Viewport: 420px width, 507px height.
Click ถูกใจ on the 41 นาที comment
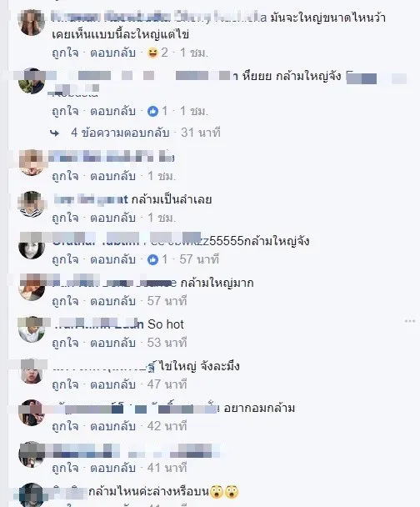click(x=65, y=468)
